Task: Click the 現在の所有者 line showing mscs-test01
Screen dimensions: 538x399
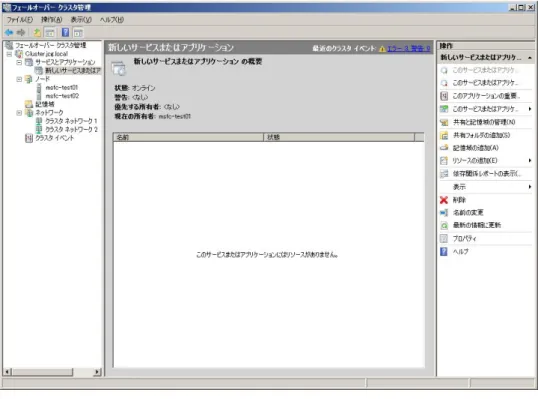Action: point(153,117)
